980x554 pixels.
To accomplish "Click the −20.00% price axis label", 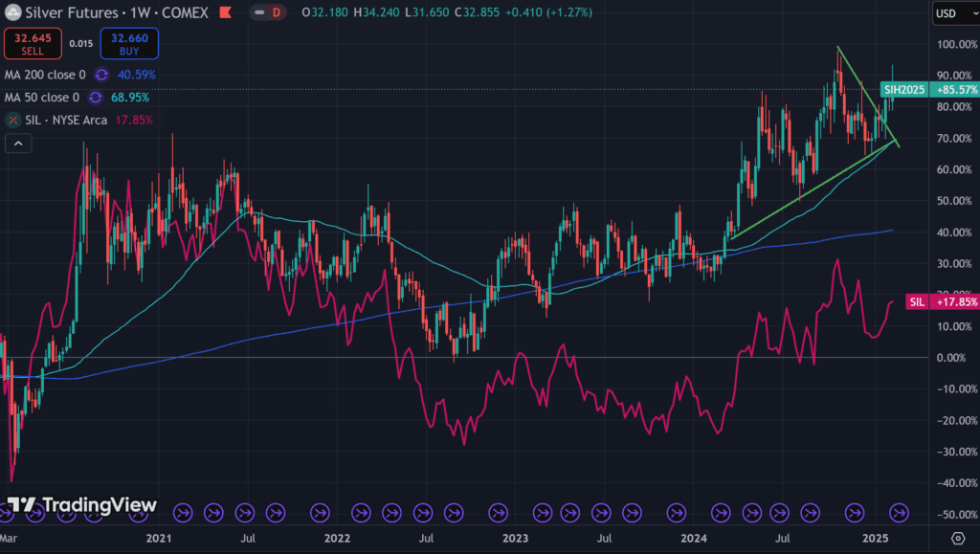I will click(957, 420).
